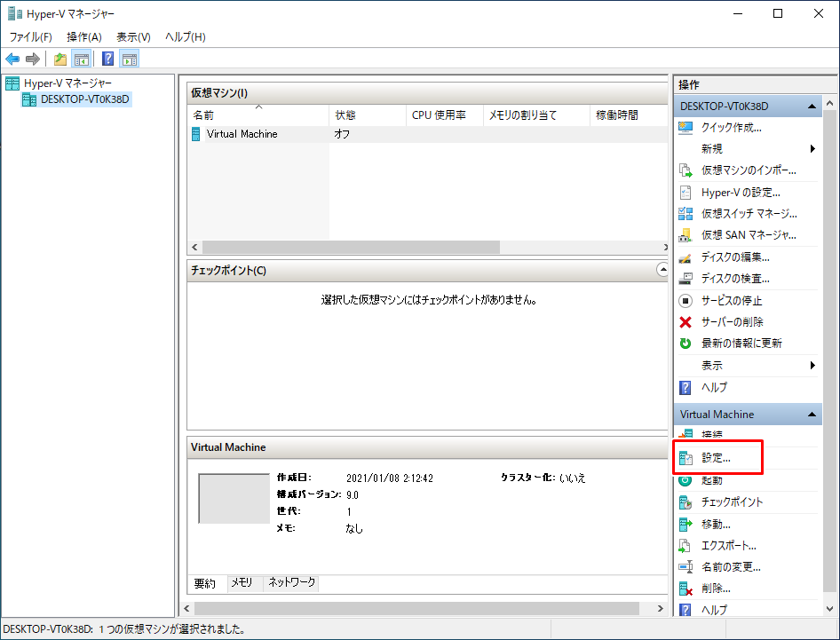Click the Back arrow toolbar icon
This screenshot has width=840, height=640.
pos(12,59)
